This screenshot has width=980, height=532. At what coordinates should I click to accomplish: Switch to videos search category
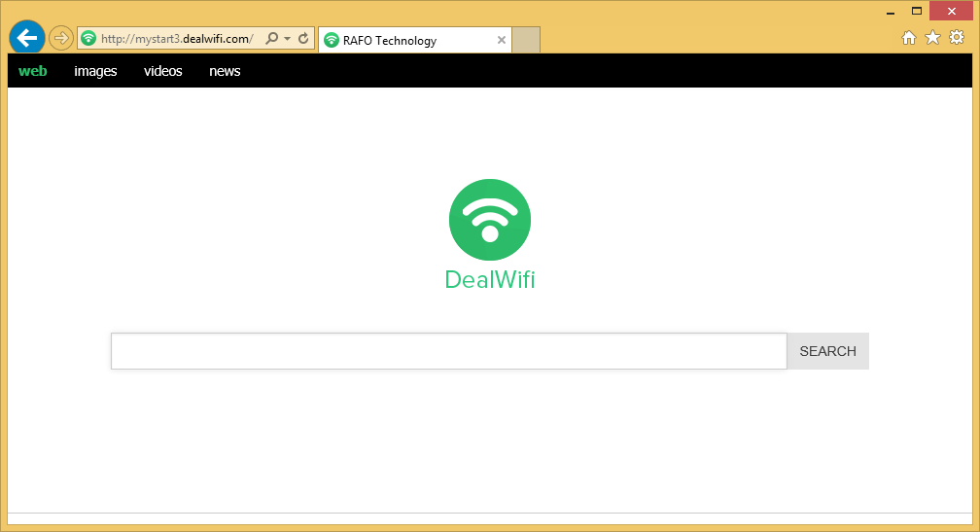(x=163, y=71)
